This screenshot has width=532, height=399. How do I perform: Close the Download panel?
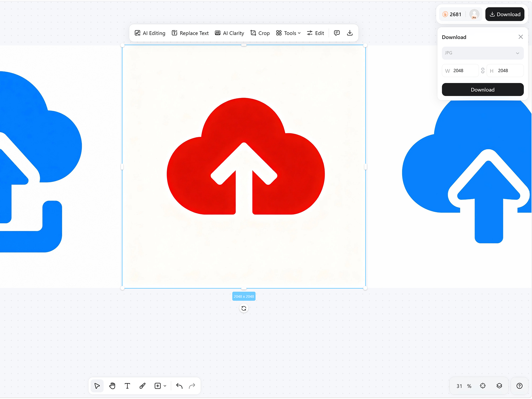[x=521, y=37]
